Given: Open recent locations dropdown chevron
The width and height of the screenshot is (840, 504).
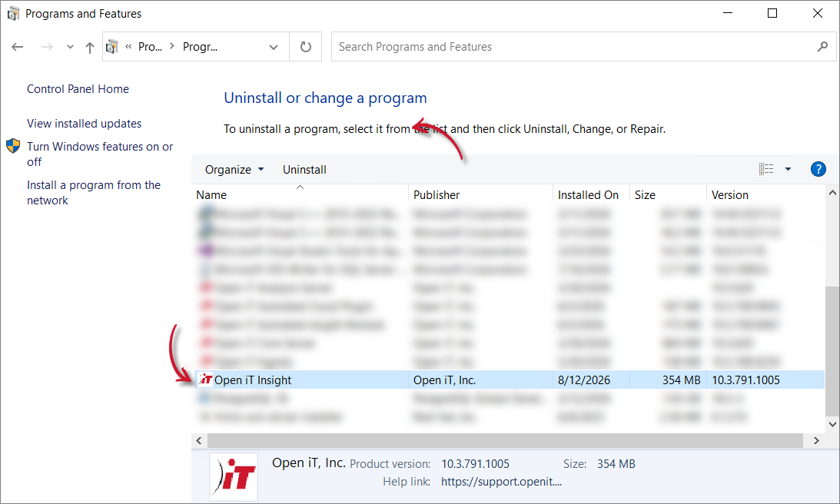Looking at the screenshot, I should pyautogui.click(x=70, y=47).
